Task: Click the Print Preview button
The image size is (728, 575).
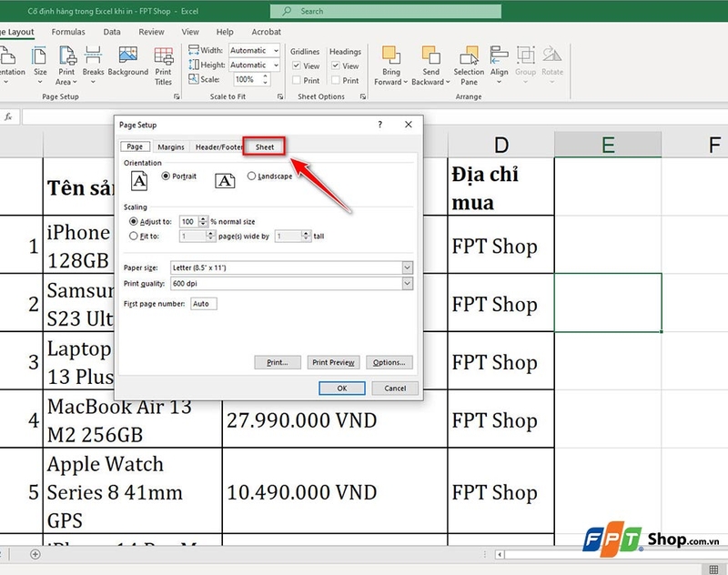Action: point(333,361)
